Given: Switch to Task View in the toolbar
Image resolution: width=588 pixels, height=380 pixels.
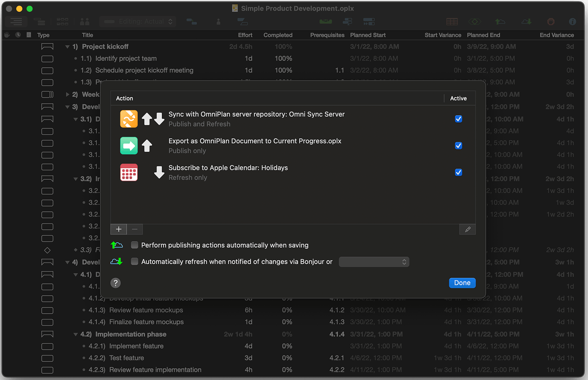Looking at the screenshot, I should click(x=16, y=21).
